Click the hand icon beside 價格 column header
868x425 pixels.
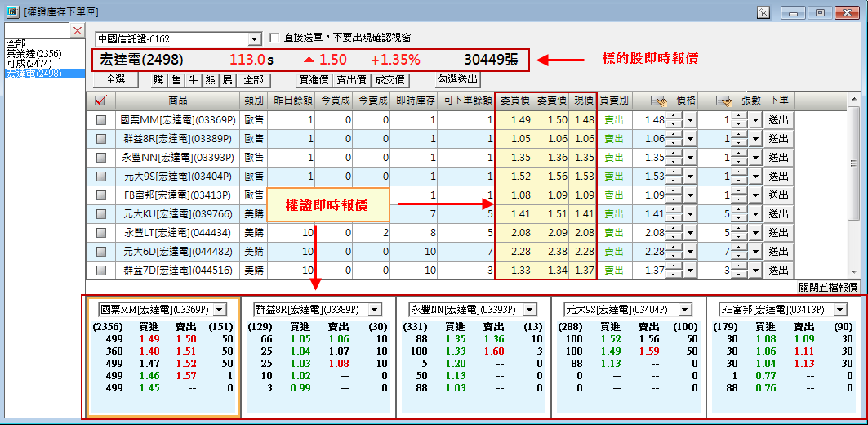pos(659,101)
